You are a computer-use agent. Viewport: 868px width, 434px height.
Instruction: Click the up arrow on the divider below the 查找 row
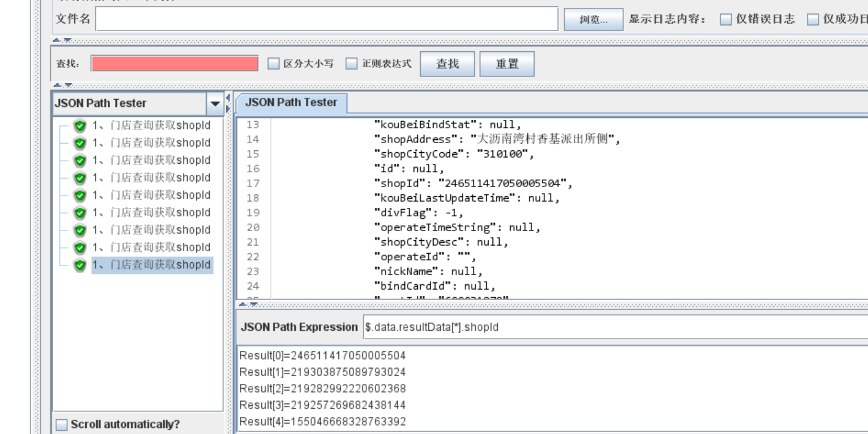57,86
